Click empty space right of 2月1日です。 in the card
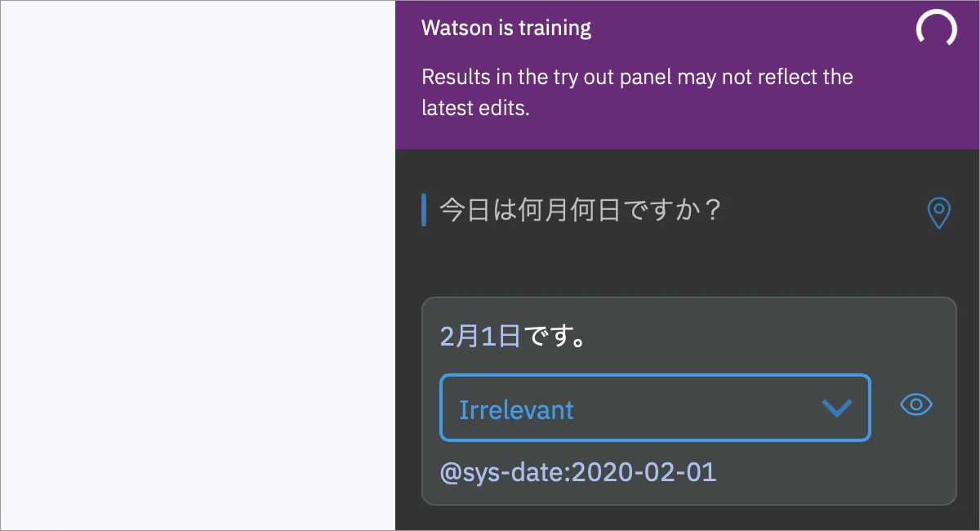980x531 pixels. 768,337
